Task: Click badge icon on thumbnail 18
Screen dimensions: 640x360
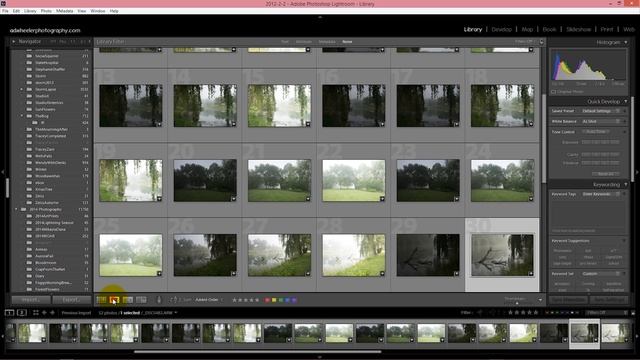Action: coord(531,124)
